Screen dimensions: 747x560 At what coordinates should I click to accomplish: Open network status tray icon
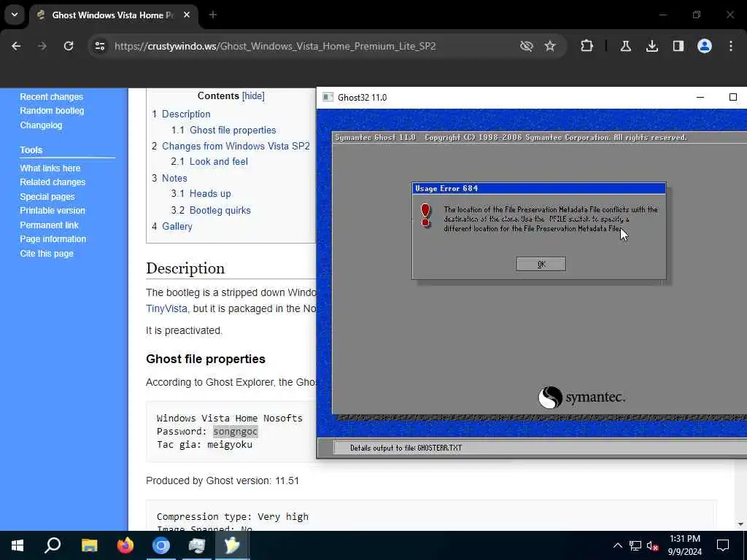click(635, 545)
